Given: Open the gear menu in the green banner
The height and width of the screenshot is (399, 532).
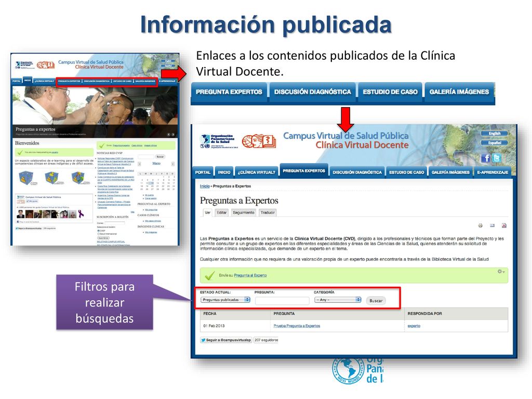Looking at the screenshot, I should [x=501, y=271].
